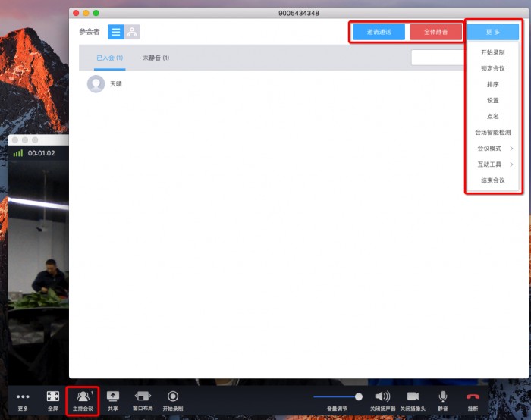The height and width of the screenshot is (420, 531).
Task: Expand the 会议模式 submenu
Action: [493, 149]
